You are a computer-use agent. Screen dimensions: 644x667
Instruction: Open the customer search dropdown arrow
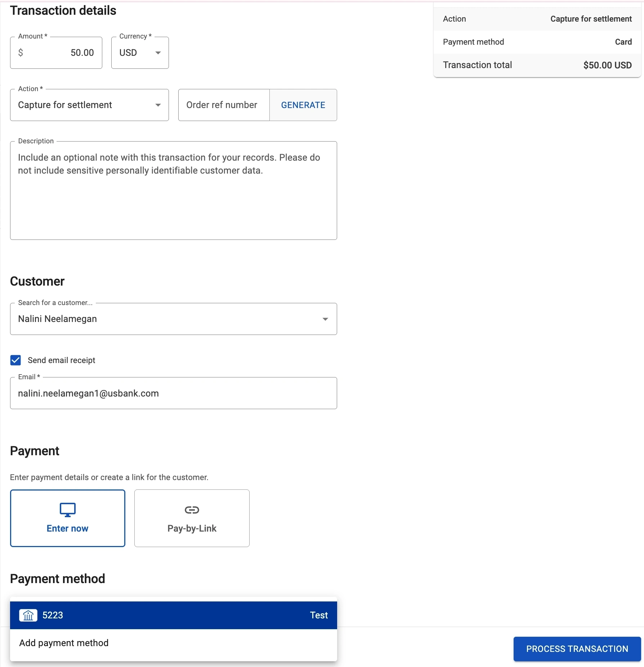coord(325,319)
